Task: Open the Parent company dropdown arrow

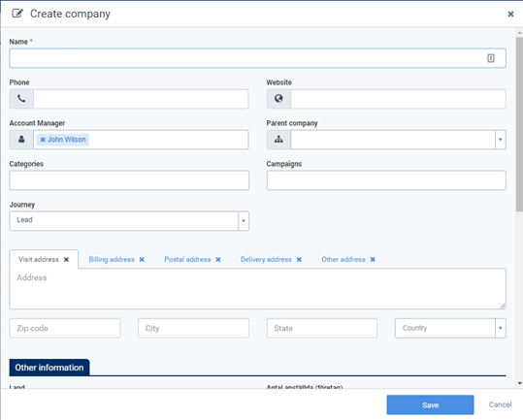Action: tap(501, 140)
